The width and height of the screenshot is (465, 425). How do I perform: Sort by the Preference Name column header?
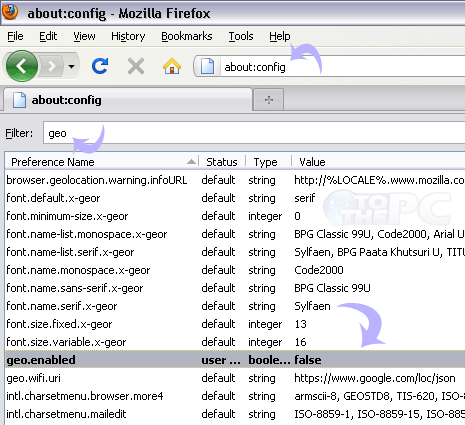[102, 162]
